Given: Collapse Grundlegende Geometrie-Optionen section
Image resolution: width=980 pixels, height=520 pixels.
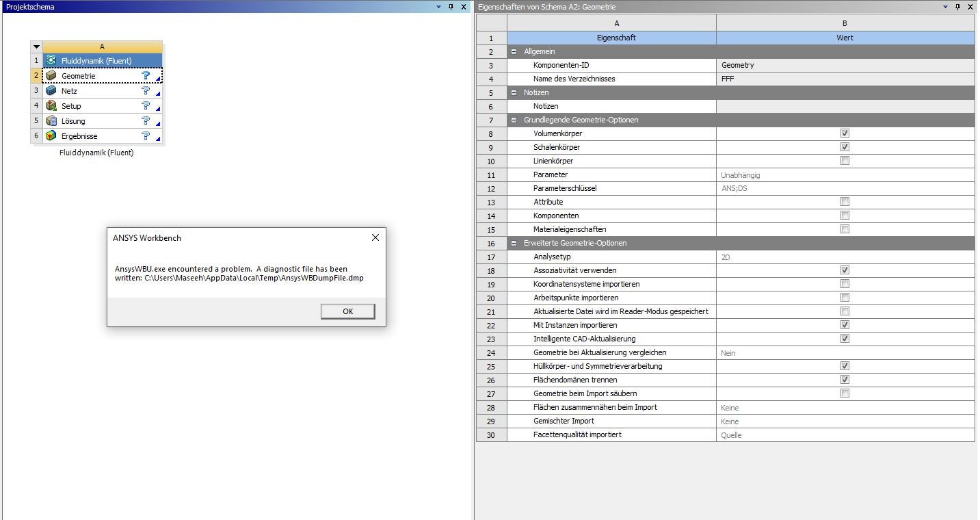Looking at the screenshot, I should tap(514, 120).
